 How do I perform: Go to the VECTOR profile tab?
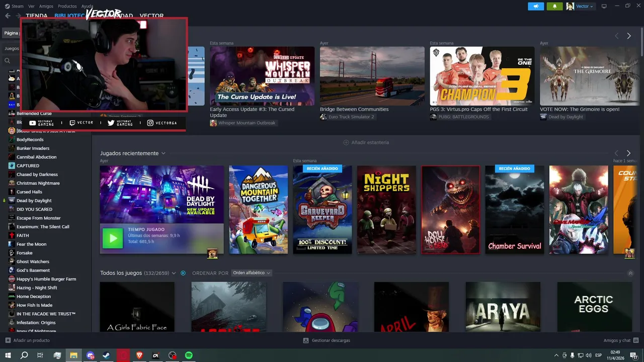click(151, 16)
